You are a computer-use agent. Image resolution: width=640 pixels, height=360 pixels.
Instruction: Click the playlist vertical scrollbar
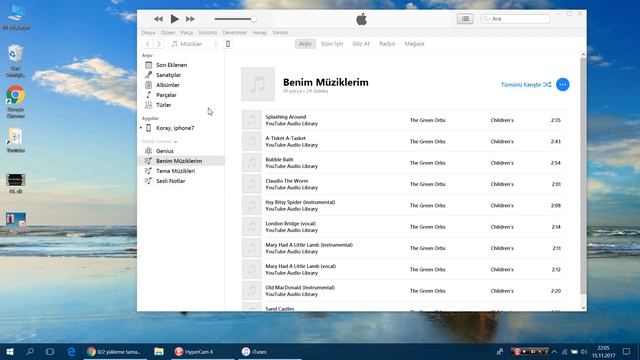point(583,176)
